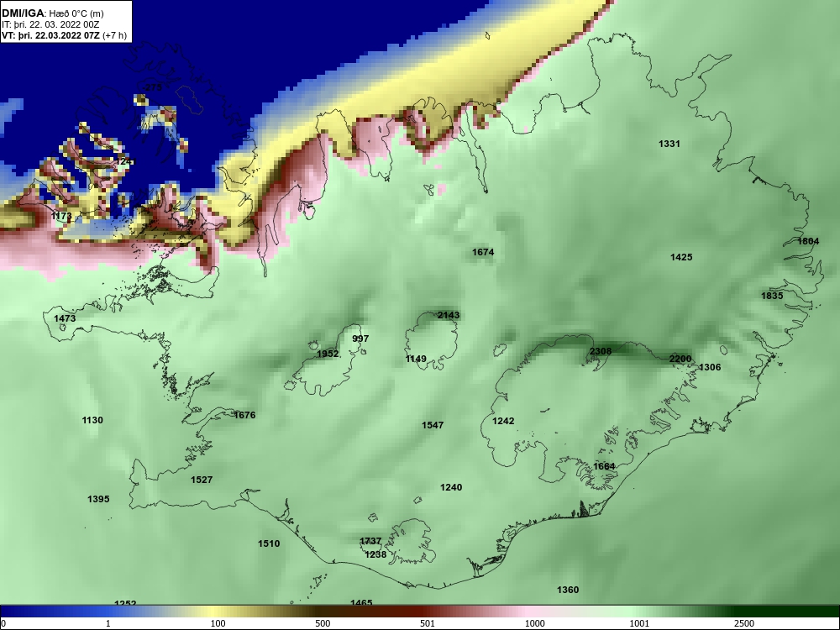Click the 1473 peninsula value
The width and height of the screenshot is (840, 630).
(x=65, y=318)
